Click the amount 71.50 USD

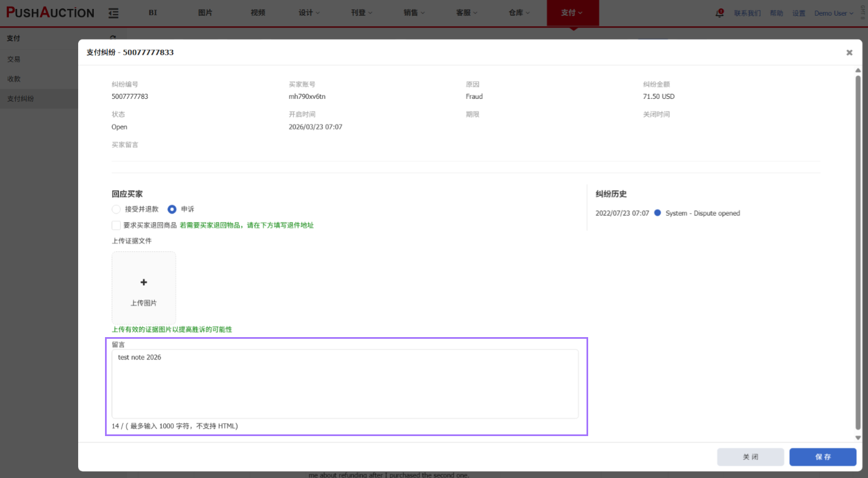click(x=659, y=97)
